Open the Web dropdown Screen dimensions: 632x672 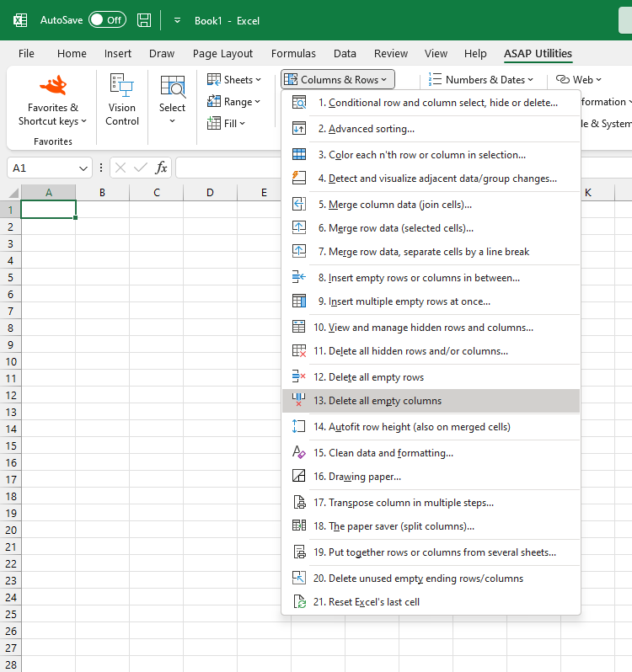[x=579, y=80]
